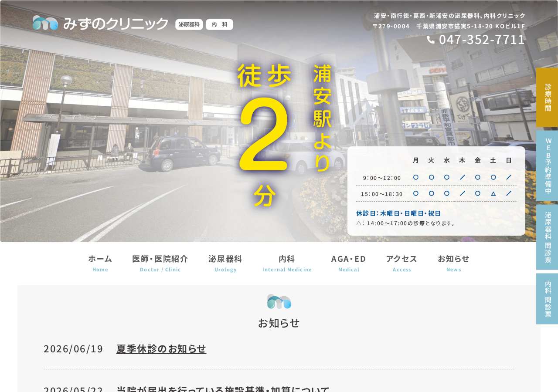Open the 泌尿器科 問診票 side tab
This screenshot has width=558, height=392.
click(x=547, y=237)
